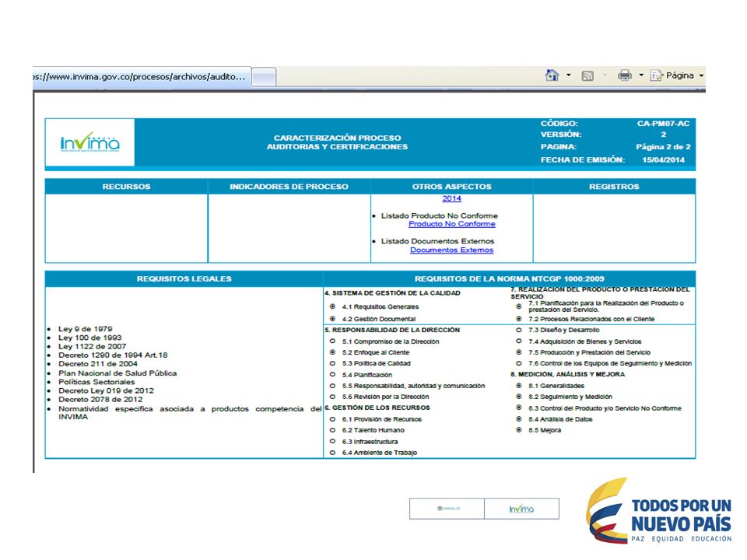This screenshot has width=747, height=560.
Task: Select radio 6.3 Infraestructura
Action: coord(332,442)
